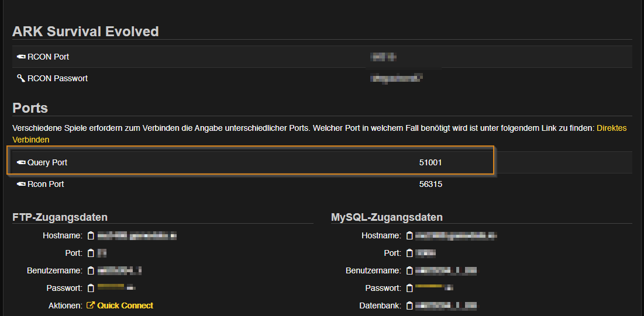Click the plug icon beside Query Port
This screenshot has height=316, width=644.
21,163
